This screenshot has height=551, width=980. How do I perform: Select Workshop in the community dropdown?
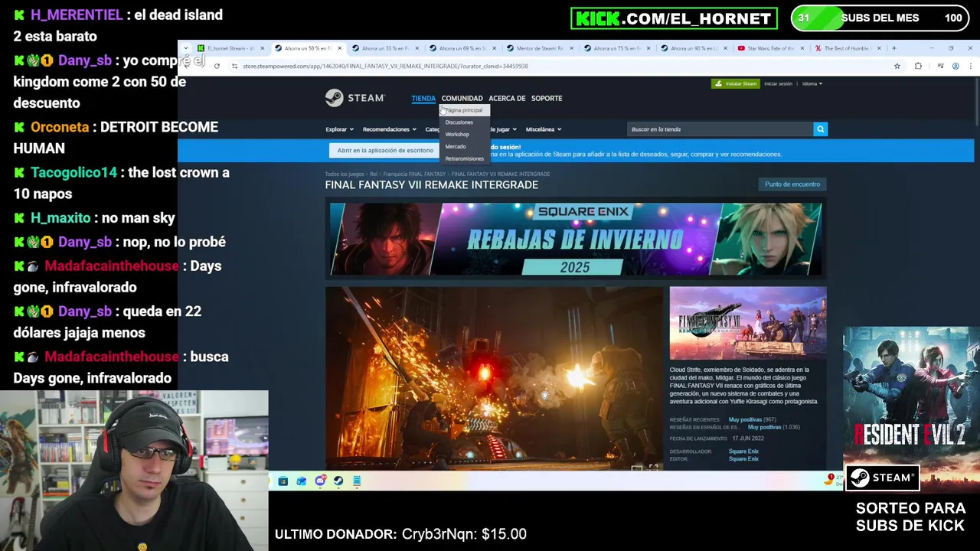[457, 135]
